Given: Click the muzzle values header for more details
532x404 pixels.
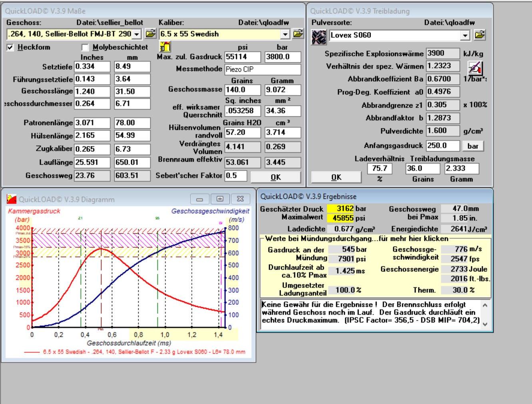Looking at the screenshot, I should click(357, 239).
